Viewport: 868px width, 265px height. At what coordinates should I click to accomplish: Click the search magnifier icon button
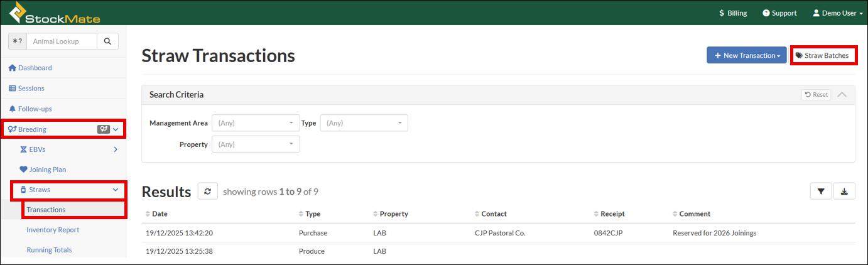pos(107,41)
